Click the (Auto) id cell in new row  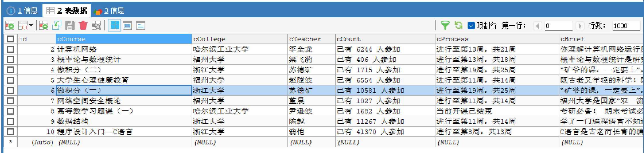tap(37, 142)
